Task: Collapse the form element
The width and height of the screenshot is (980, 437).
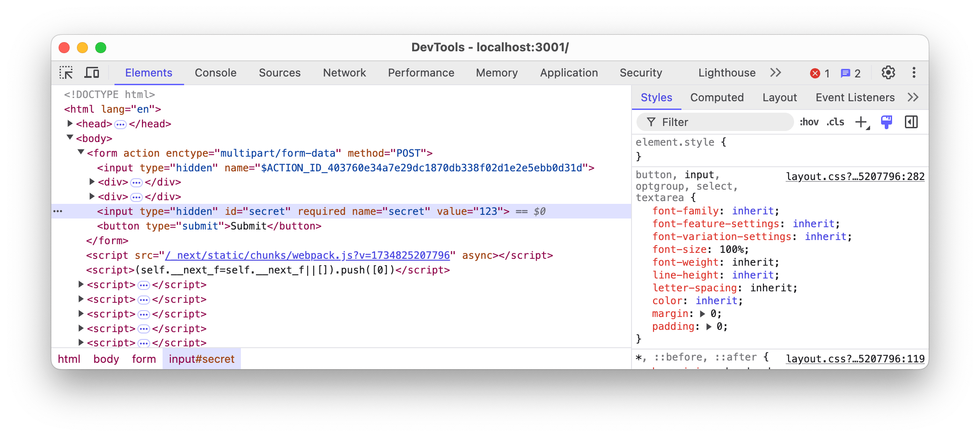Action: point(81,152)
